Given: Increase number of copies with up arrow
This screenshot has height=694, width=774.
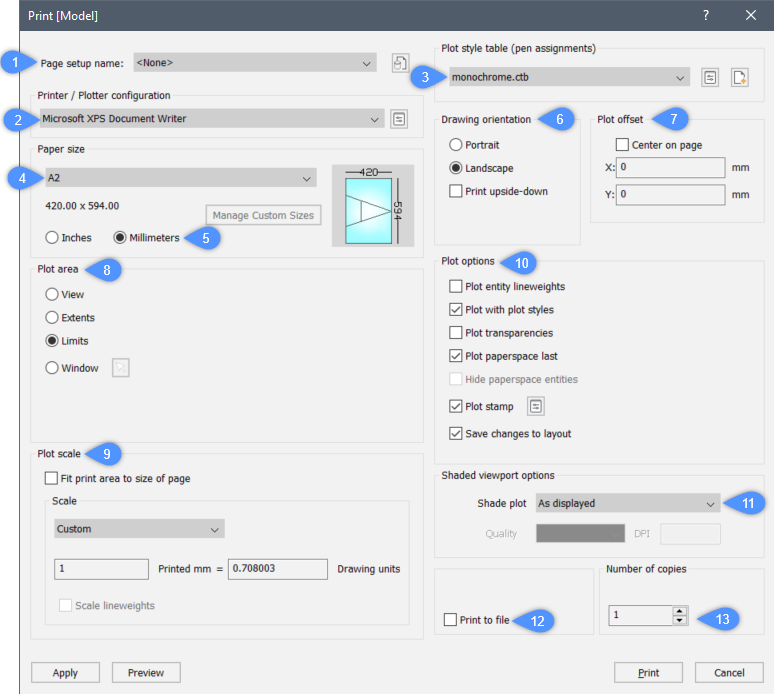Looking at the screenshot, I should 680,611.
